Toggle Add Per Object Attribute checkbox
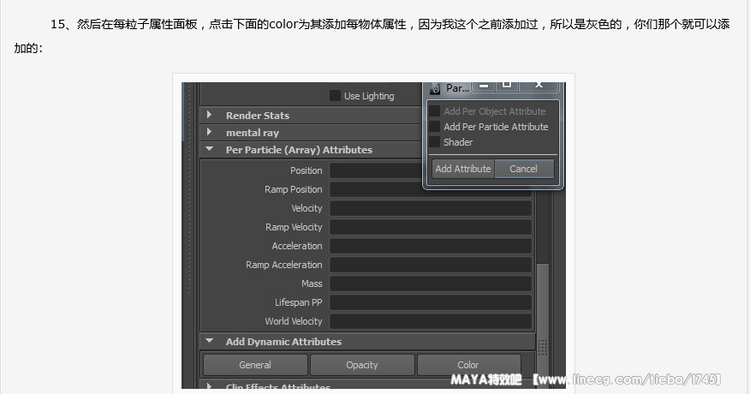The image size is (750, 394). (434, 111)
